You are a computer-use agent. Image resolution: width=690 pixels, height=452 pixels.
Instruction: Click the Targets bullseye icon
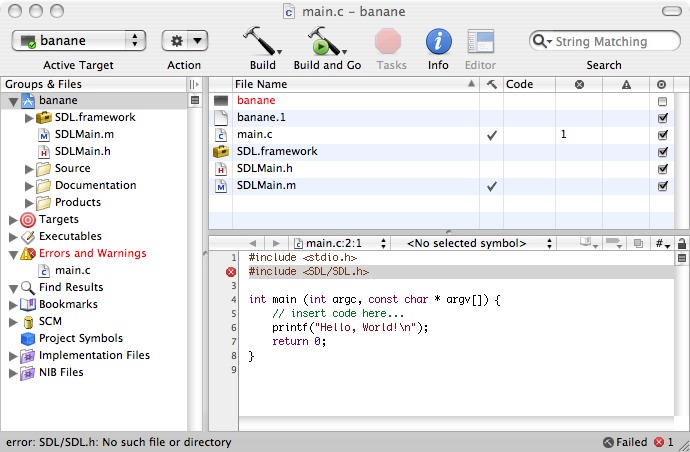(28, 220)
